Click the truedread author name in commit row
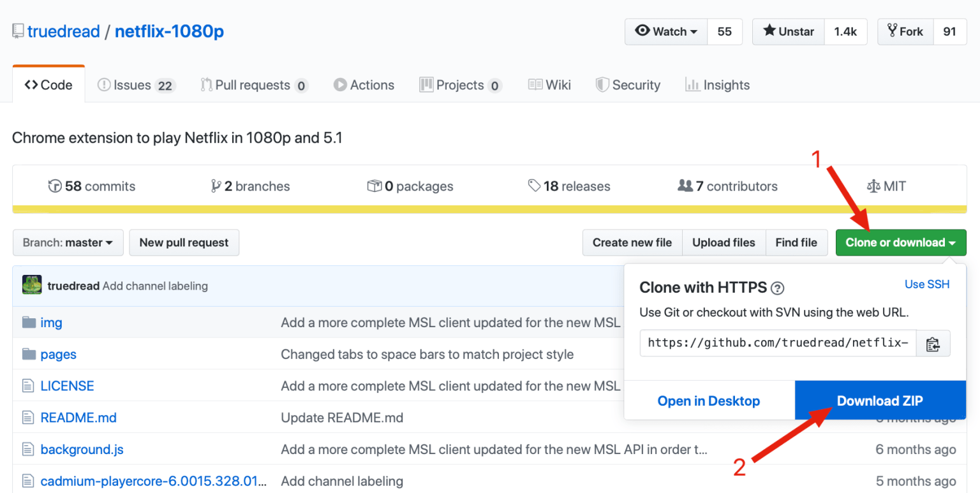980x493 pixels. pos(73,286)
